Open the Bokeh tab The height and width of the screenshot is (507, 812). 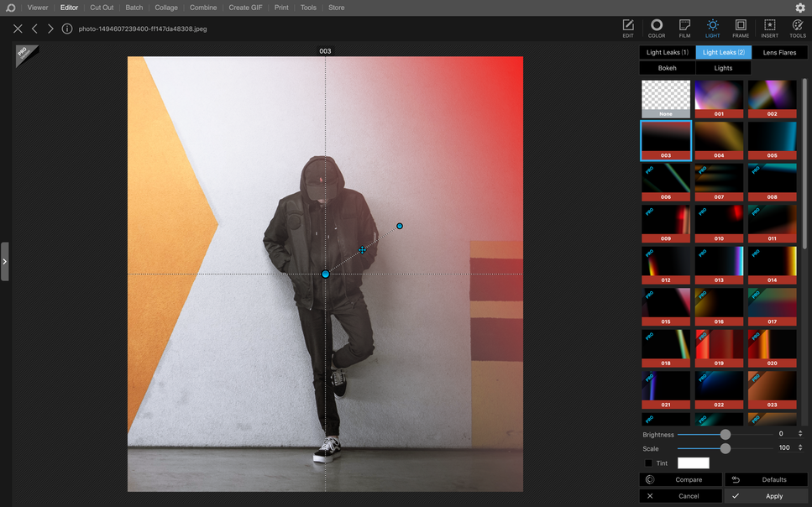click(x=666, y=67)
